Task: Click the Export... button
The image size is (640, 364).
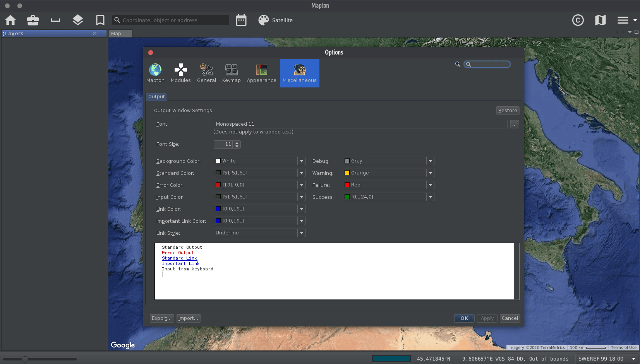Action: [x=161, y=318]
